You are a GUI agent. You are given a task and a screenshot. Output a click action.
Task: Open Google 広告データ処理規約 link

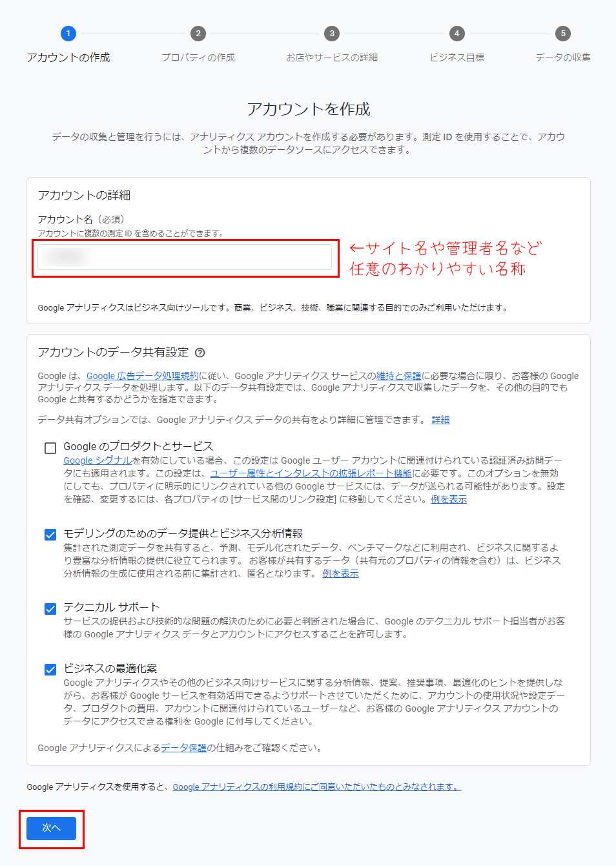click(x=142, y=376)
